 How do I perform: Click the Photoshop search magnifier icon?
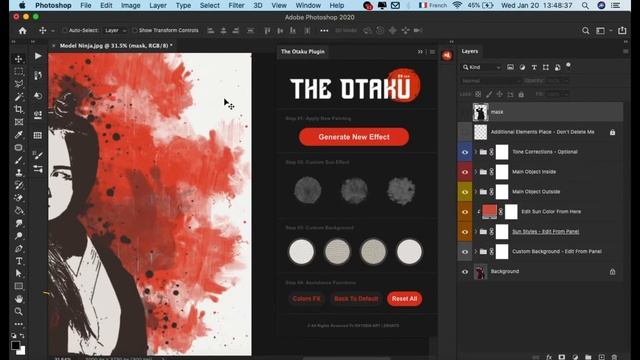585,31
